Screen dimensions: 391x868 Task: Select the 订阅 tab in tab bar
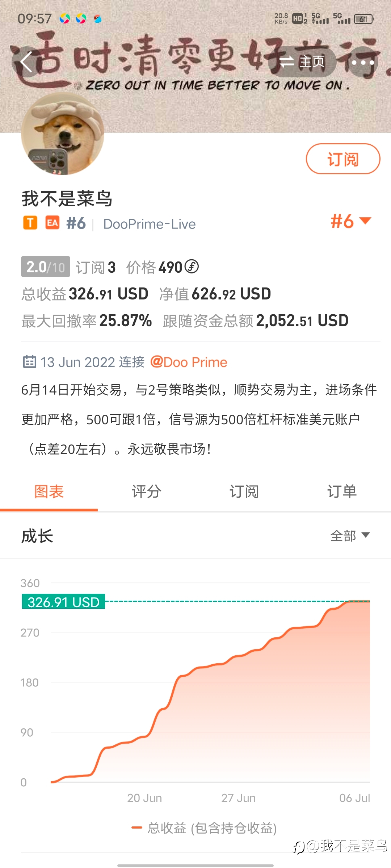(x=244, y=492)
